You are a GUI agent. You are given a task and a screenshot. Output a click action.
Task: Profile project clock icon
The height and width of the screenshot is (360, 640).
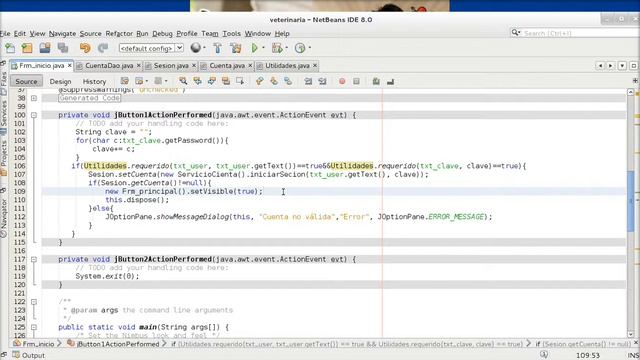(x=300, y=48)
